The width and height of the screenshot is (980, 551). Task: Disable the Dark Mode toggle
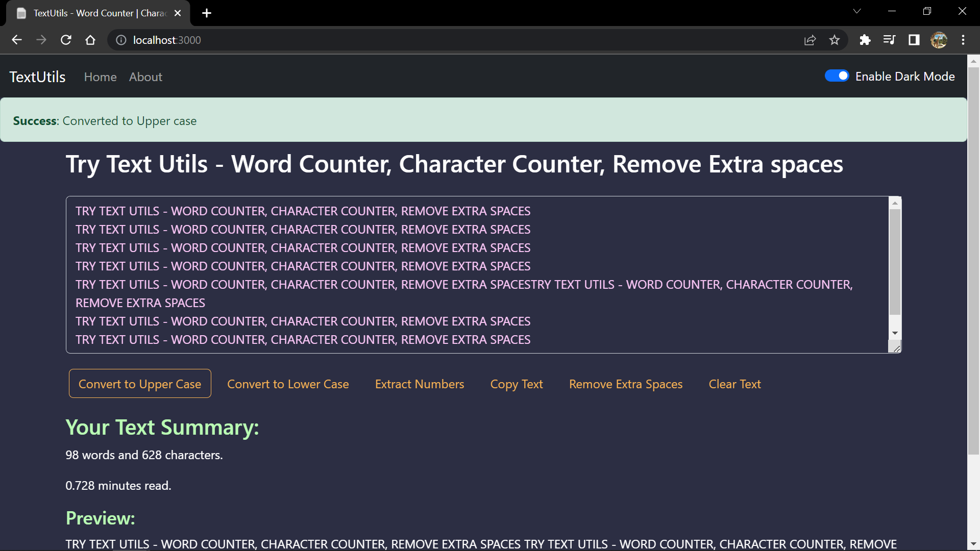[837, 76]
